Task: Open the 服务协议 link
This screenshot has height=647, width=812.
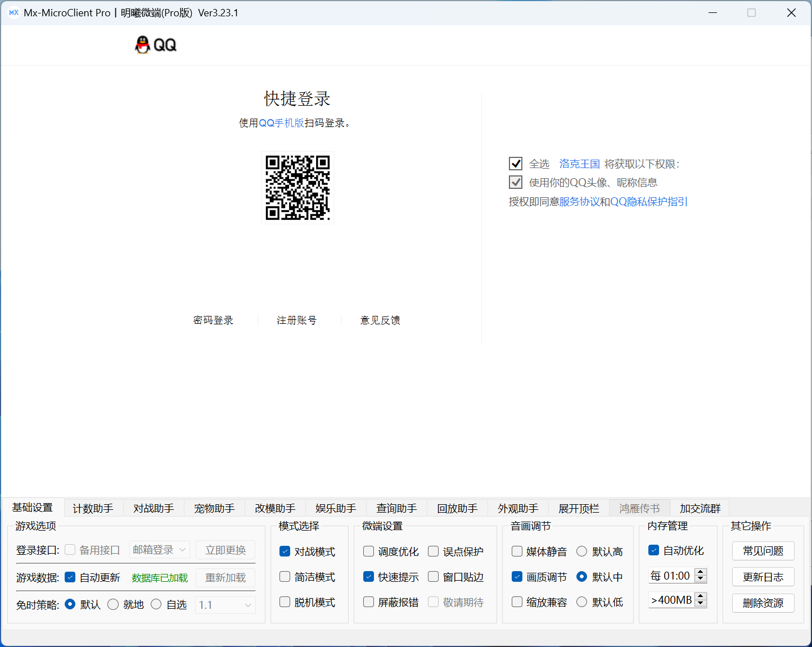Action: [579, 201]
